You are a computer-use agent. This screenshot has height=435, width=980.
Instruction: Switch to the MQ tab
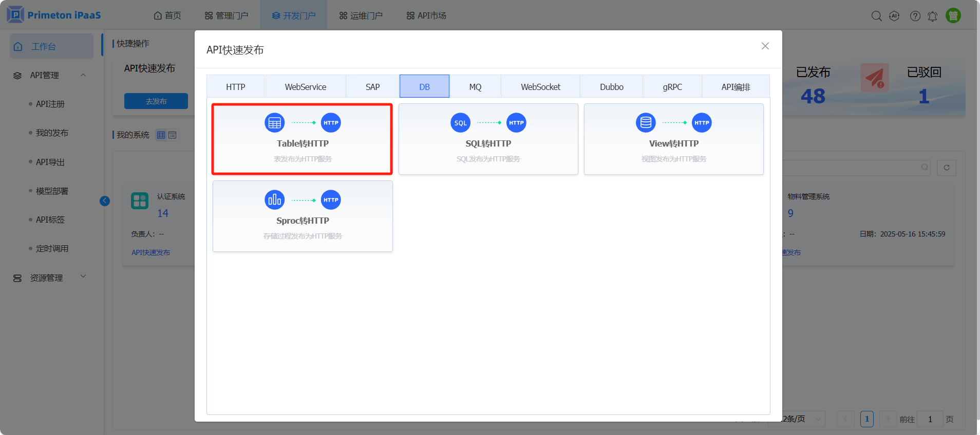[475, 87]
